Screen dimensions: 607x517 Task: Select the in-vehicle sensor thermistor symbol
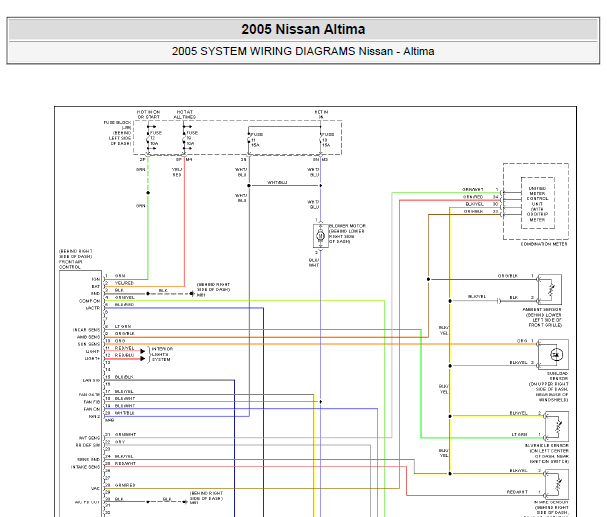pos(557,426)
